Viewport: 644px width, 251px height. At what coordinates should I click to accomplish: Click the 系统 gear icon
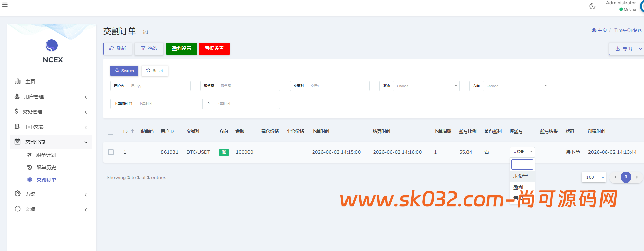tap(17, 193)
